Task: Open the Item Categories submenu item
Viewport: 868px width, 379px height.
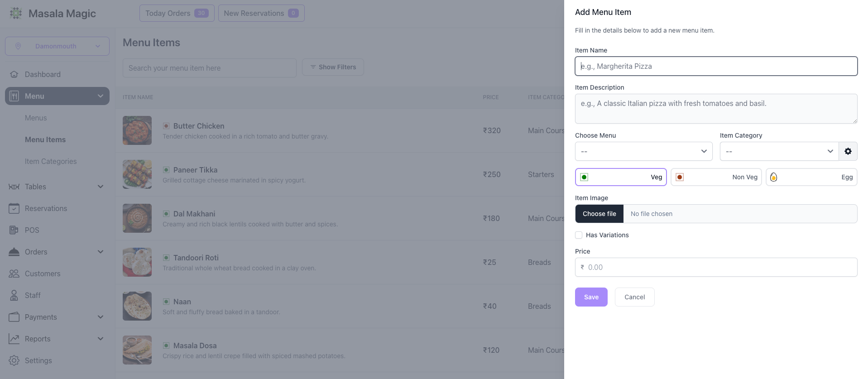Action: [x=51, y=161]
